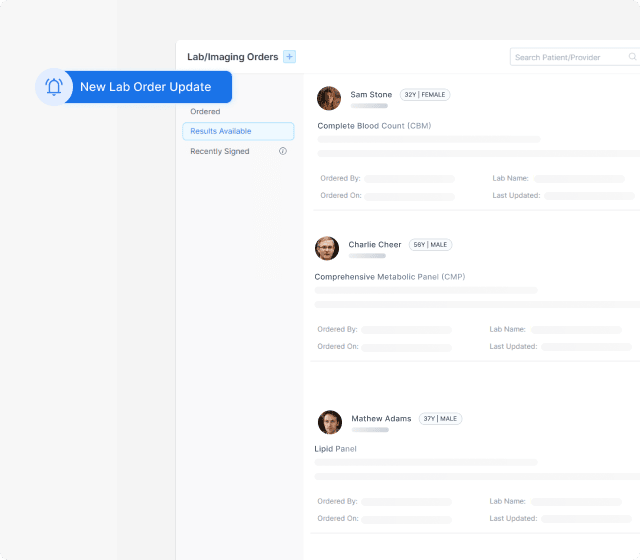Open Charlie Cheer's profile photo
Viewport: 640px width, 560px height.
[327, 248]
